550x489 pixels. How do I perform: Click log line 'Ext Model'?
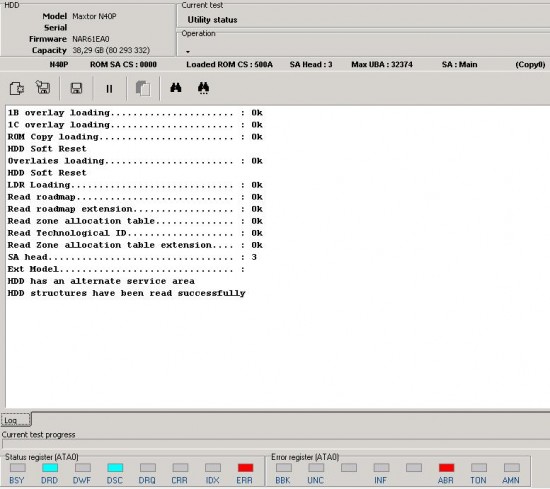(126, 269)
